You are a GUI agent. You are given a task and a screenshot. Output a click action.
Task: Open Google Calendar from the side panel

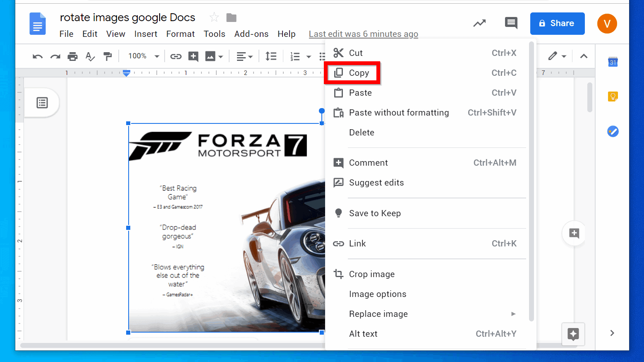613,61
